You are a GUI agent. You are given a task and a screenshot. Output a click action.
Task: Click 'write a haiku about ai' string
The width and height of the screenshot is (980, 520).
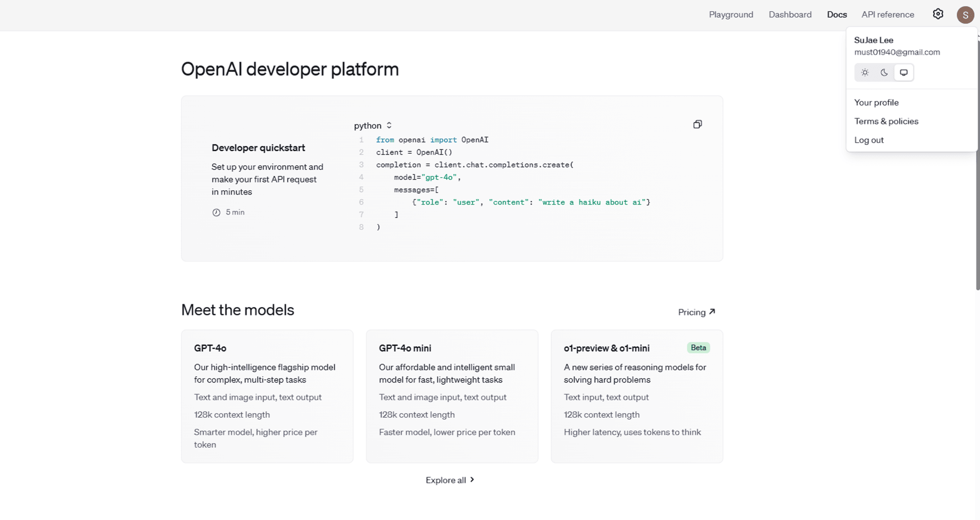592,202
